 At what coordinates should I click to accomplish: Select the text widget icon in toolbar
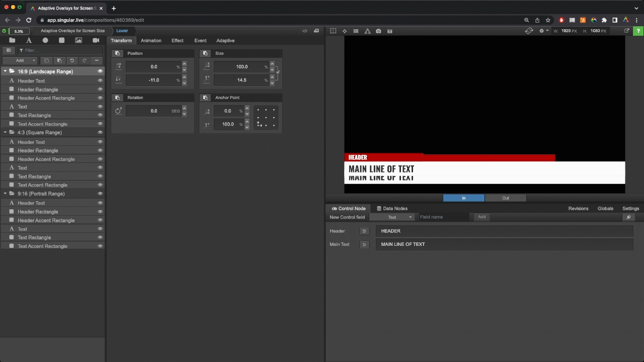(29, 40)
